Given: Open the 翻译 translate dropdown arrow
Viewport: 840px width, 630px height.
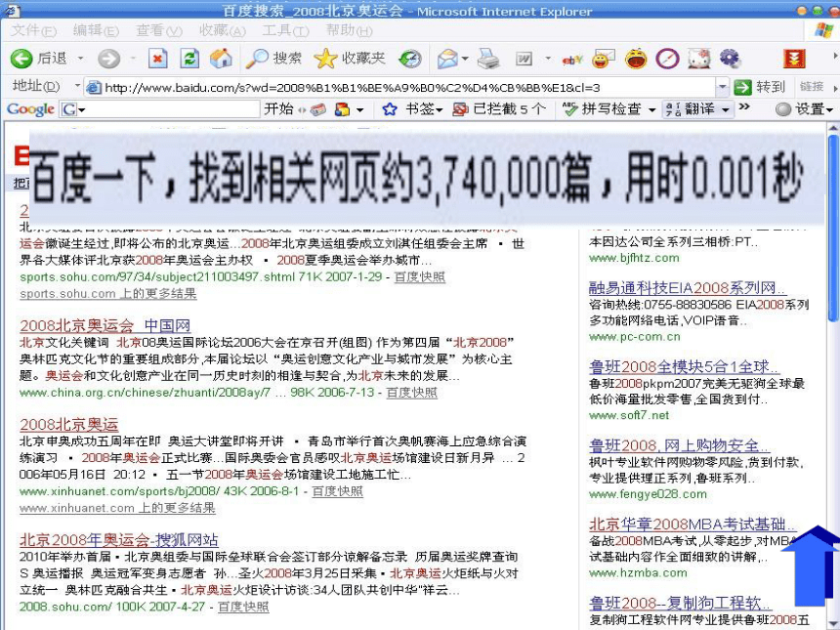Looking at the screenshot, I should 726,109.
